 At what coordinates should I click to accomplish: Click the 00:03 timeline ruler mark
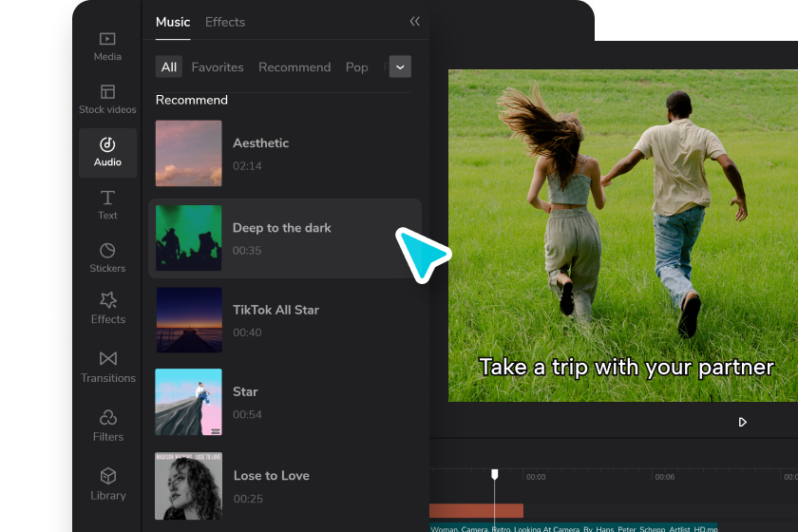[x=536, y=477]
